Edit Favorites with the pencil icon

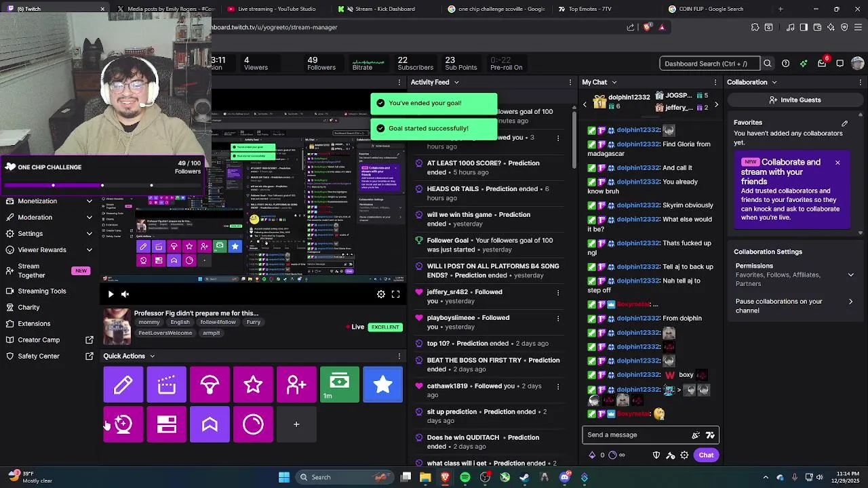point(845,123)
